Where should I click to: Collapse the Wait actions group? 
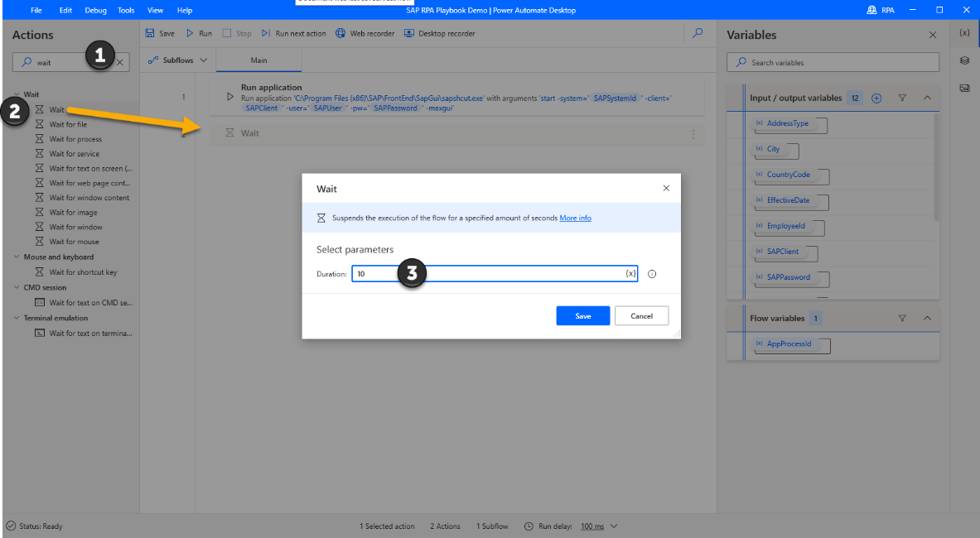pos(17,94)
